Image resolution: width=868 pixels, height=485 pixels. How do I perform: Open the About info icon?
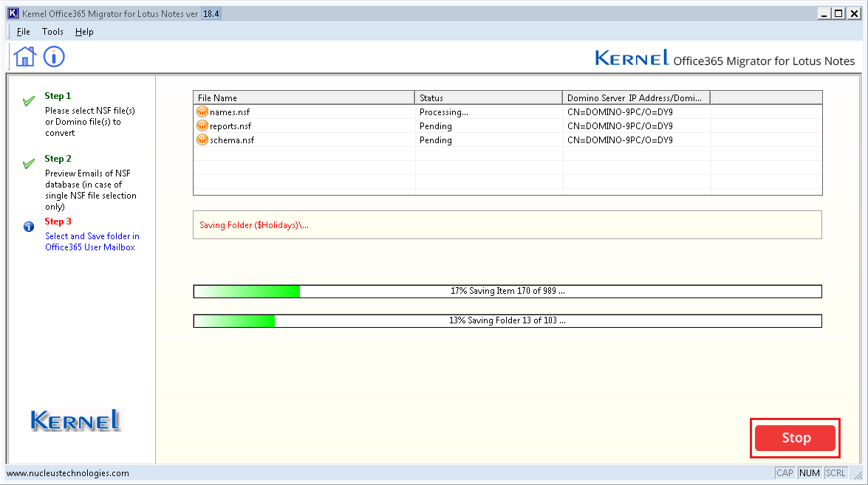tap(54, 56)
